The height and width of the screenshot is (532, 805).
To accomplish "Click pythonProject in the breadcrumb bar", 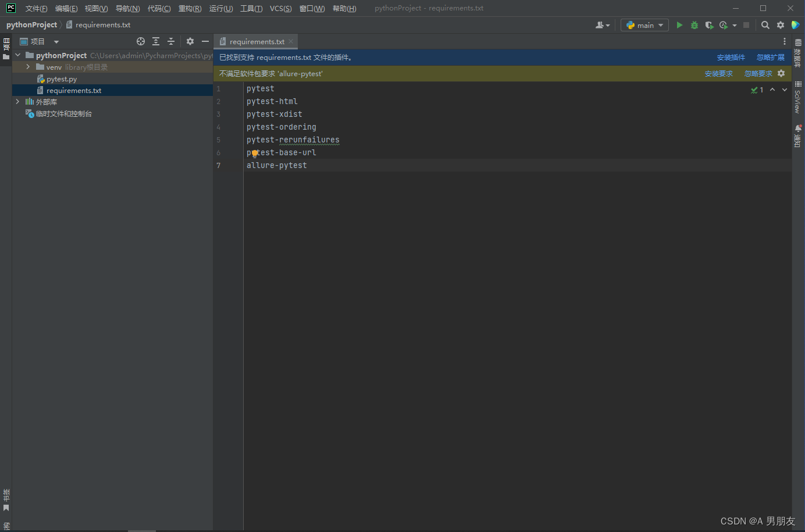I will tap(31, 24).
